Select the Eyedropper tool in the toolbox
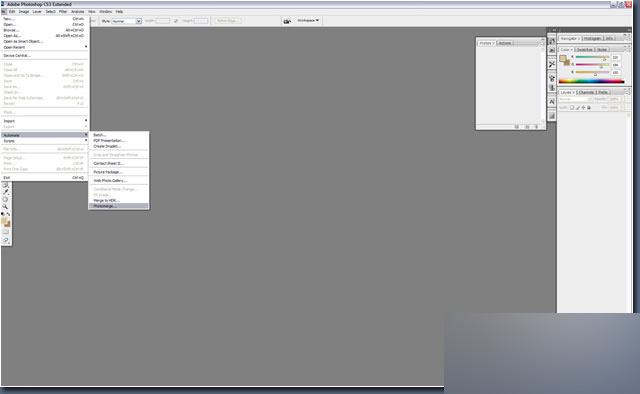The height and width of the screenshot is (394, 640). tap(6, 192)
